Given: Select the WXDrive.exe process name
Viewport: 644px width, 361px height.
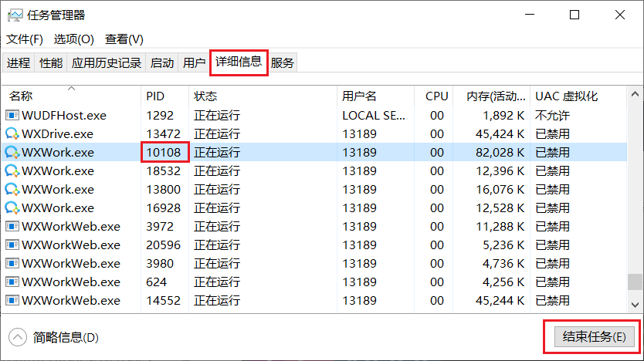Looking at the screenshot, I should coord(57,134).
